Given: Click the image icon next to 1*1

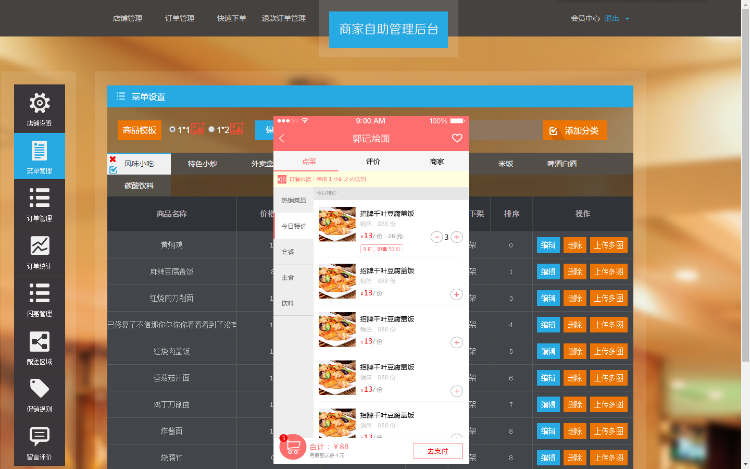Looking at the screenshot, I should coord(198,129).
